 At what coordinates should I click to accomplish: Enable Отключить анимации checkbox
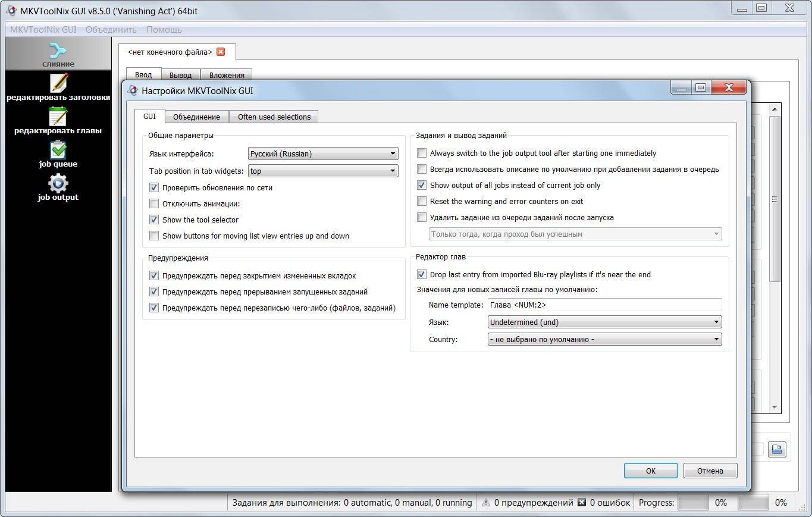pyautogui.click(x=154, y=203)
